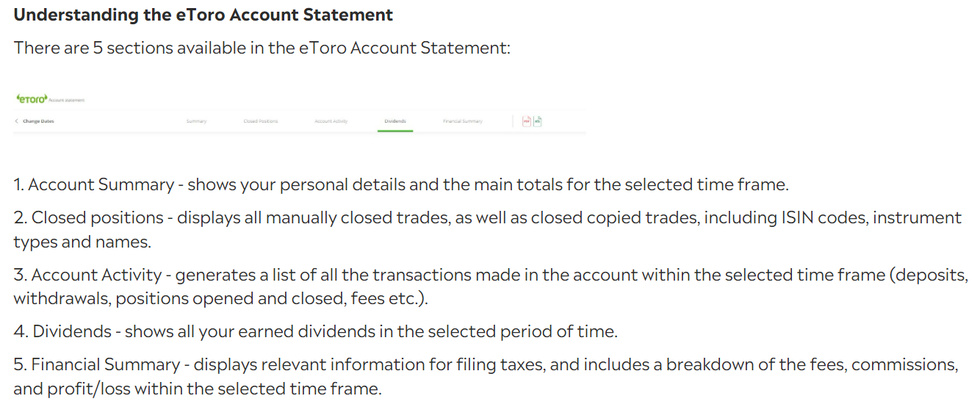This screenshot has width=980, height=418.
Task: Download statement as PDF
Action: [x=526, y=121]
